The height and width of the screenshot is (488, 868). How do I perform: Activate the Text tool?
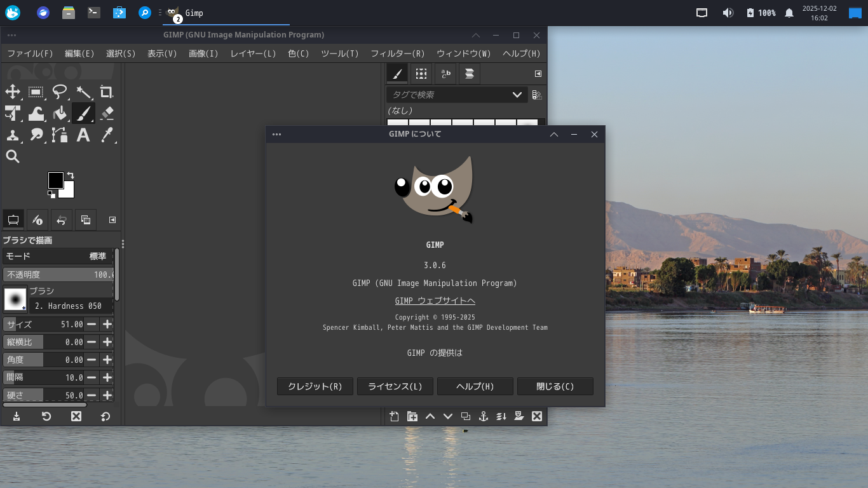(83, 135)
